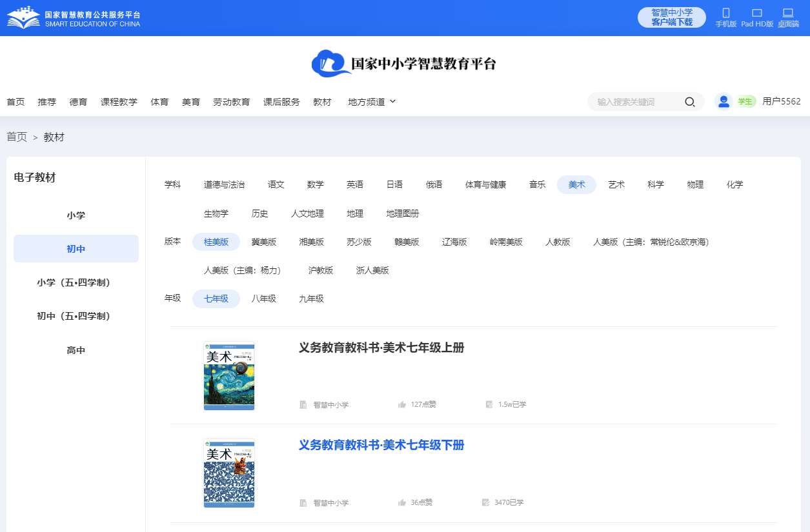
Task: Select the 桂美版 edition
Action: tap(216, 242)
